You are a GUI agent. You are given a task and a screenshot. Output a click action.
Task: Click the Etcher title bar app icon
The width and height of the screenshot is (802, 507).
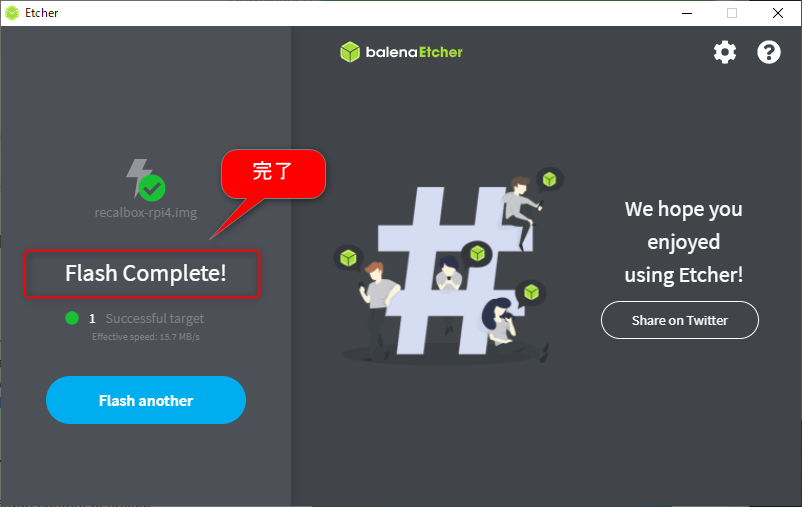point(12,13)
